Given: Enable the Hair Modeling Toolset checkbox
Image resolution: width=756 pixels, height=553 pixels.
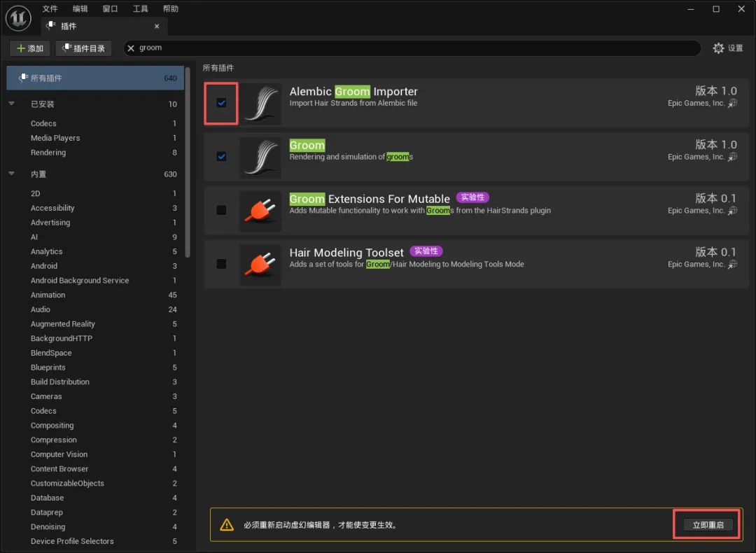Looking at the screenshot, I should click(221, 264).
